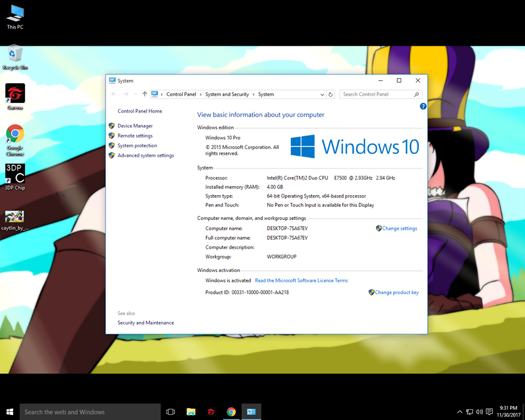Screen dimensions: 525x420
Task: Click the search magnifier icon
Action: point(417,95)
